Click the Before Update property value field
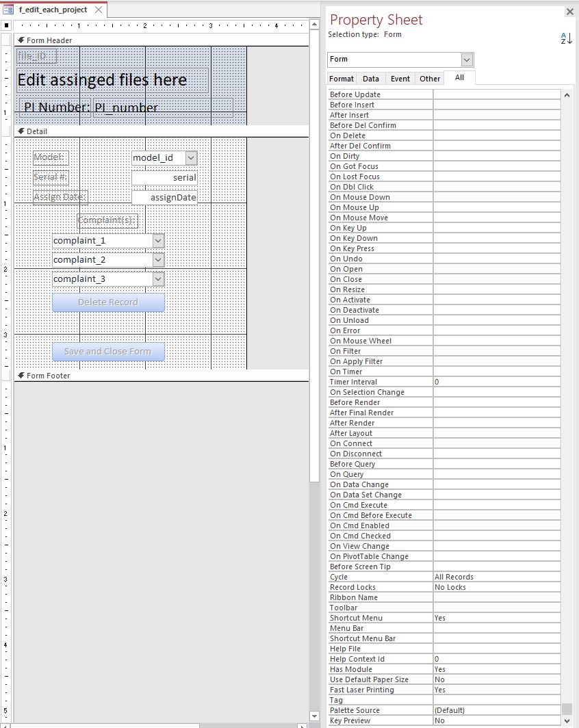 tap(496, 94)
